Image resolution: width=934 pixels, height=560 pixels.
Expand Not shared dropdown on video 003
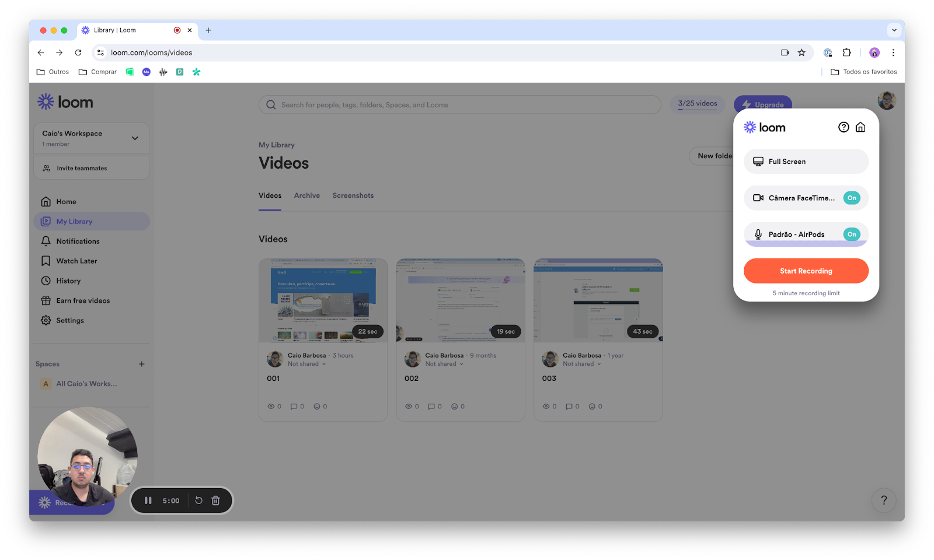582,364
